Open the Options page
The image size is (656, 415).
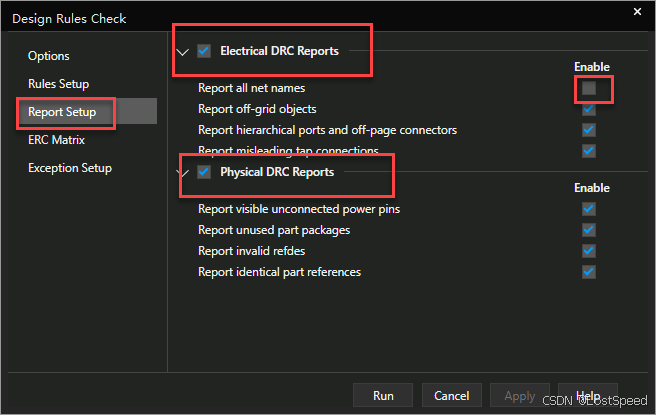click(x=49, y=56)
